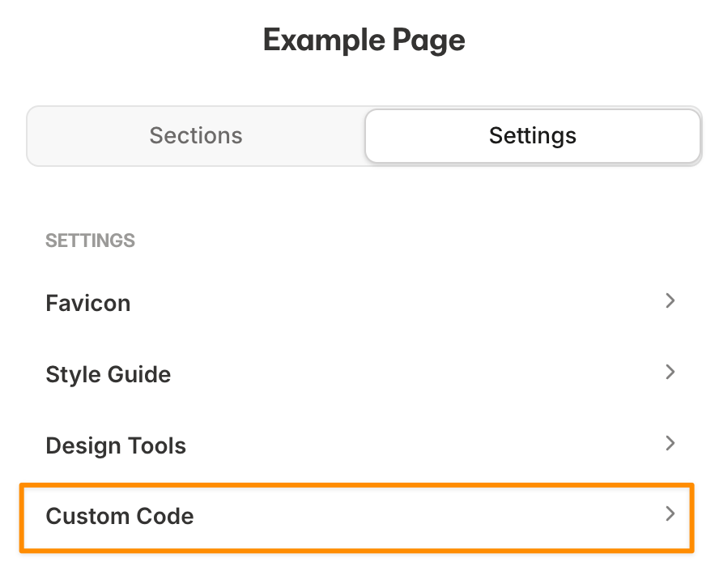The width and height of the screenshot is (719, 588).
Task: Click the Favicon label text
Action: (88, 303)
